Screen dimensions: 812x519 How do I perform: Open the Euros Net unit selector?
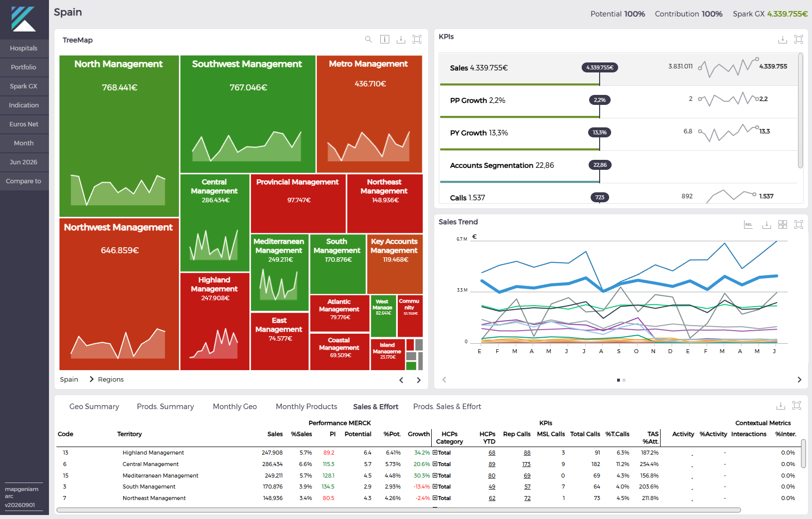24,124
